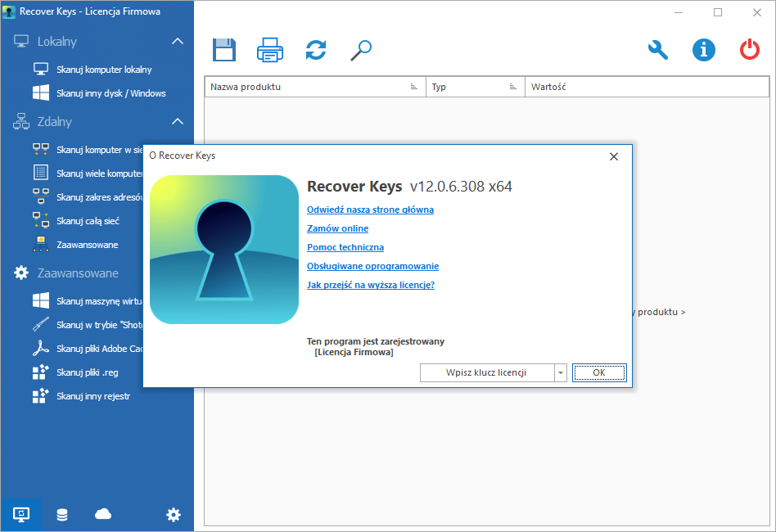Image resolution: width=776 pixels, height=532 pixels.
Task: Click the Wartość column header
Action: coord(647,87)
